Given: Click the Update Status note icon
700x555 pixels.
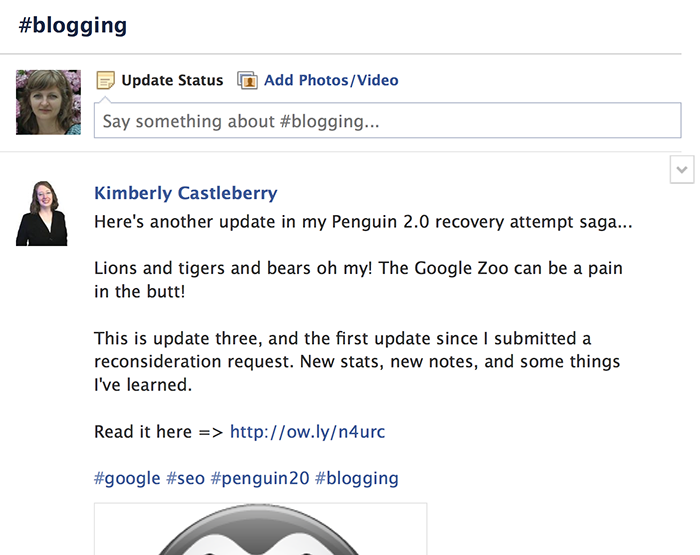Looking at the screenshot, I should tap(105, 81).
